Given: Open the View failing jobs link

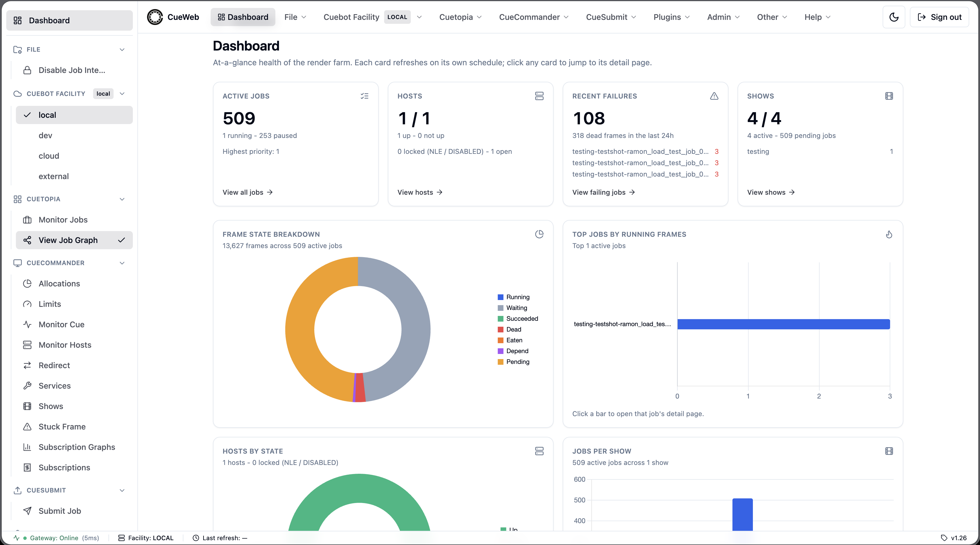Looking at the screenshot, I should coord(604,192).
